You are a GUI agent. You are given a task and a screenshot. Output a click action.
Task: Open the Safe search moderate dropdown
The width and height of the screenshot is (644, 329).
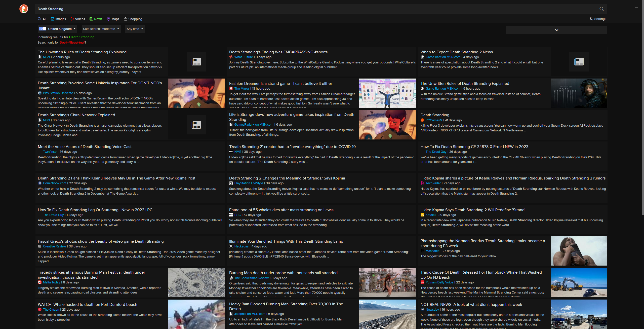click(101, 29)
